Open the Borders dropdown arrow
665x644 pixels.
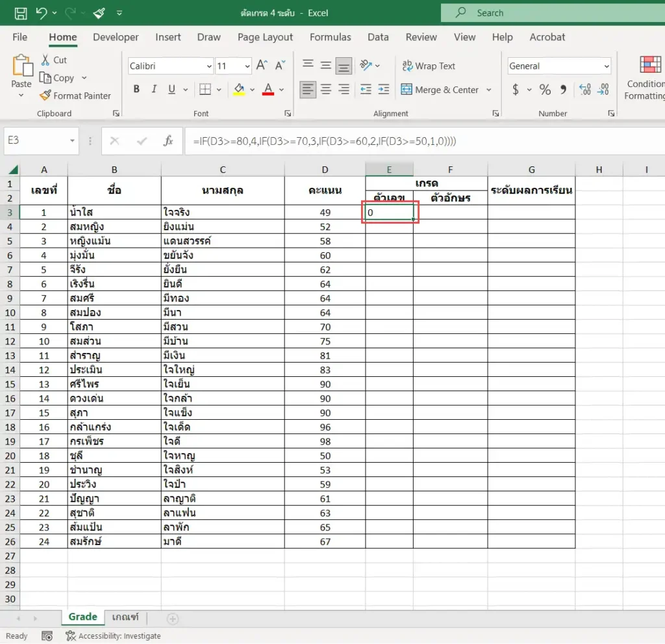[219, 90]
